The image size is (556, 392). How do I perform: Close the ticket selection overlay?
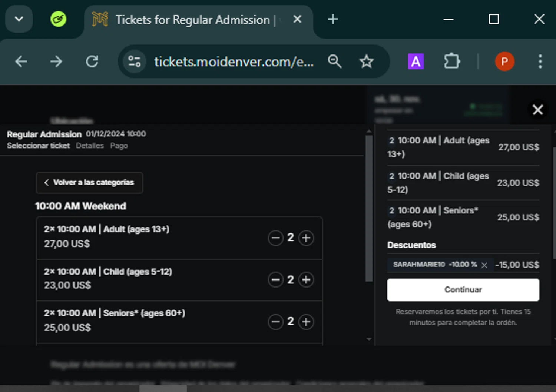pos(537,110)
